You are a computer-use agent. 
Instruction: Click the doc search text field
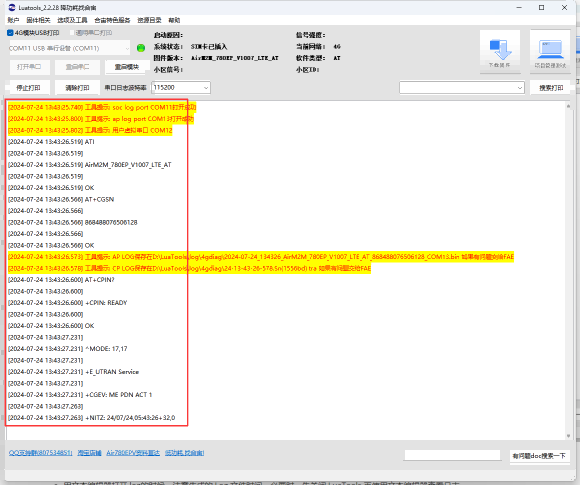[452, 455]
